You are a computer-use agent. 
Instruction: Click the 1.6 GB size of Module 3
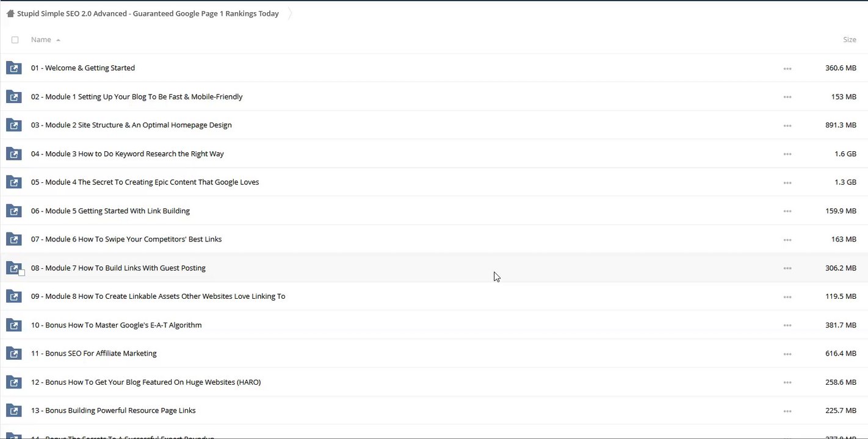point(845,154)
